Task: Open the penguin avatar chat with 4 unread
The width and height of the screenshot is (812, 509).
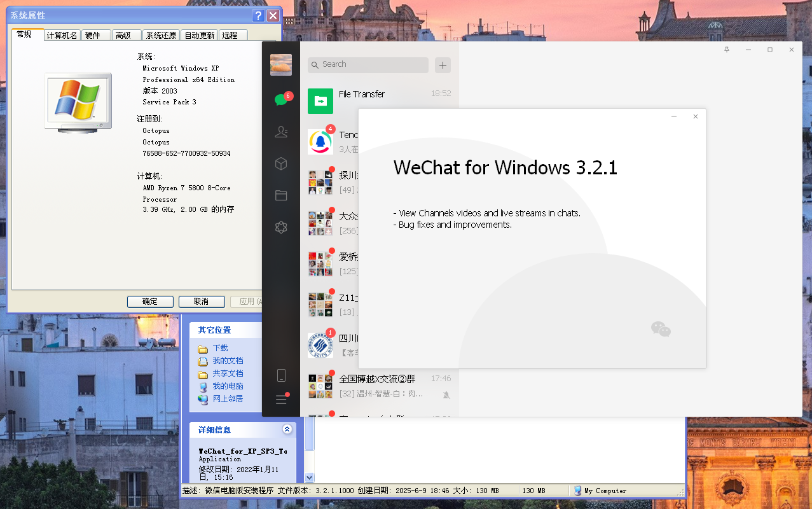Action: point(320,142)
